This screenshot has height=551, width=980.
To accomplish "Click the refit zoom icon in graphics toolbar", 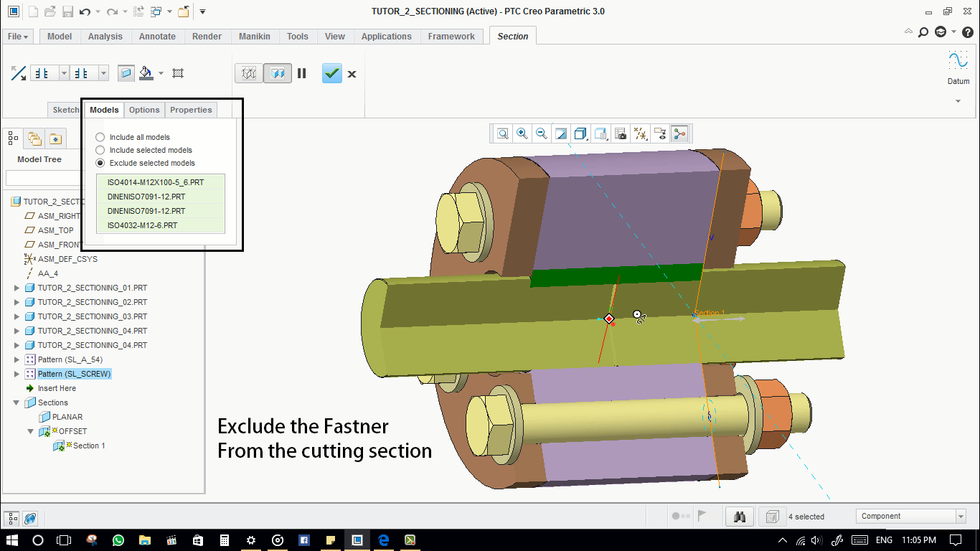I will point(503,133).
